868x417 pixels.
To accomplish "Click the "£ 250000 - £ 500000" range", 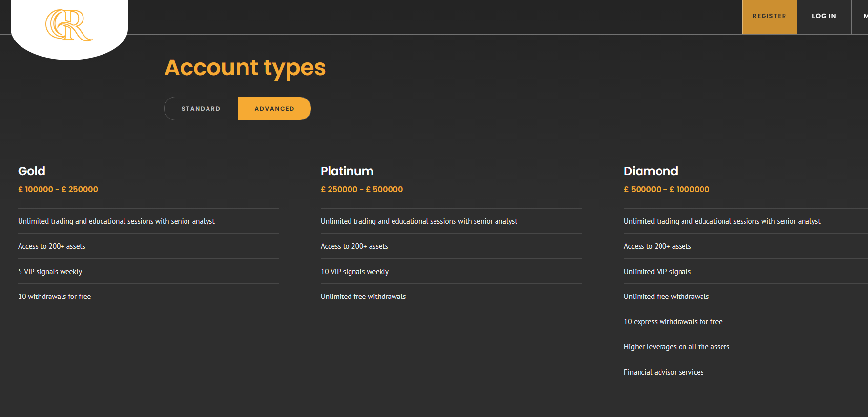I will coord(362,189).
